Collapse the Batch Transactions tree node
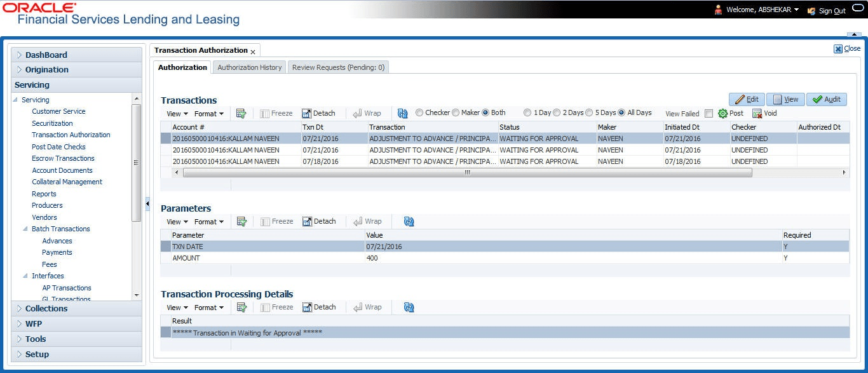 coord(25,229)
